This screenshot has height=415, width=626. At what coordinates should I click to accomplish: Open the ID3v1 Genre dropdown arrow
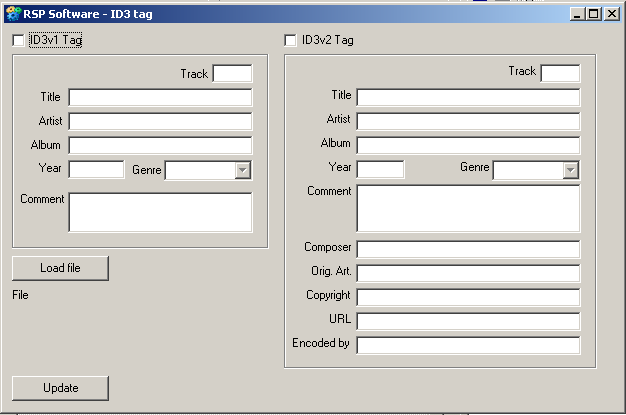tap(242, 170)
